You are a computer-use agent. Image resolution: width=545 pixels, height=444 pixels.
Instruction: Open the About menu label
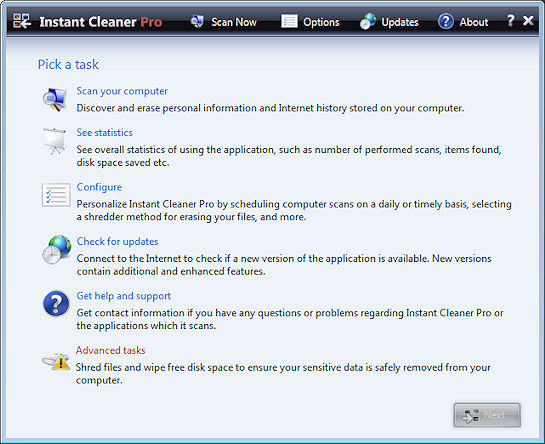pyautogui.click(x=474, y=22)
